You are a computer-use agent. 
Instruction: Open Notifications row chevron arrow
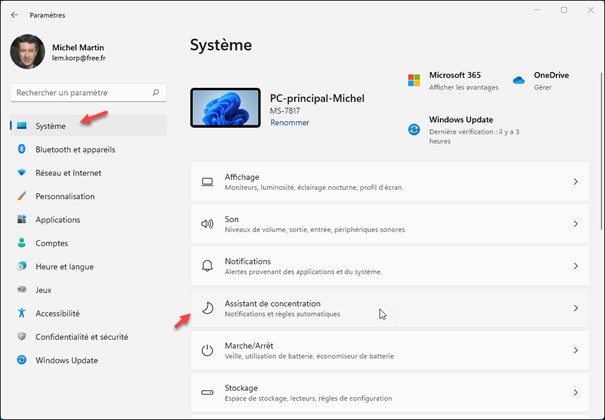pyautogui.click(x=575, y=266)
